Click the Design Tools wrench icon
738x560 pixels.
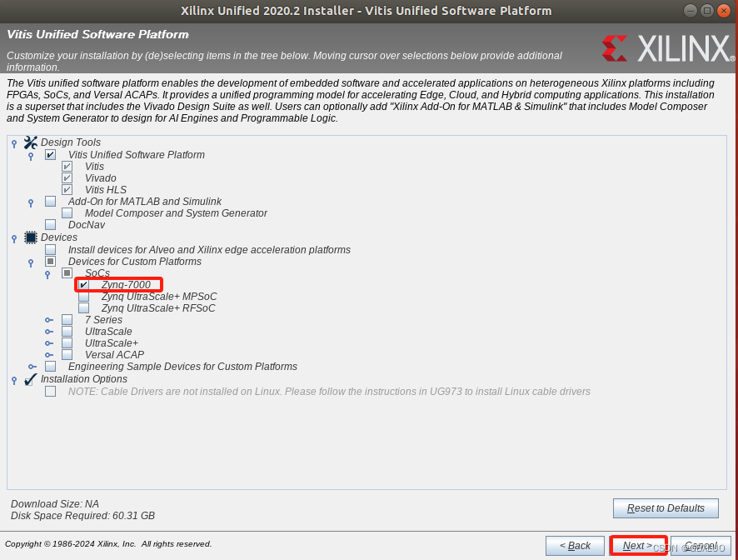[x=30, y=142]
